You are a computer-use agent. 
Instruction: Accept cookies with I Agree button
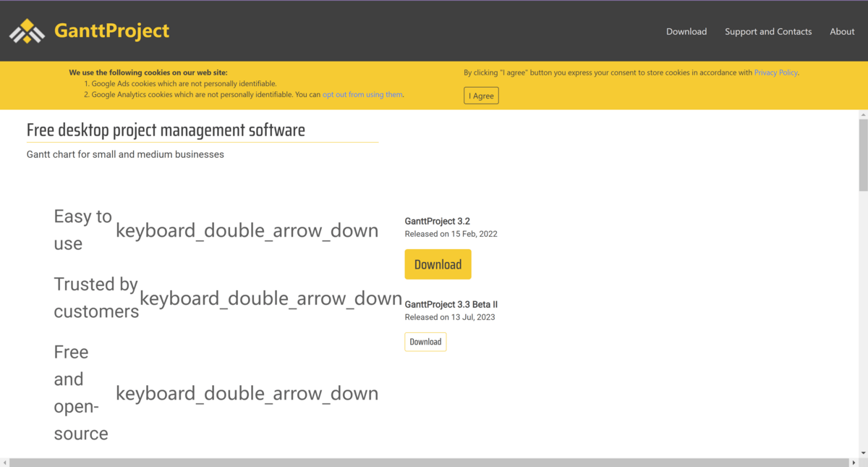pyautogui.click(x=481, y=96)
